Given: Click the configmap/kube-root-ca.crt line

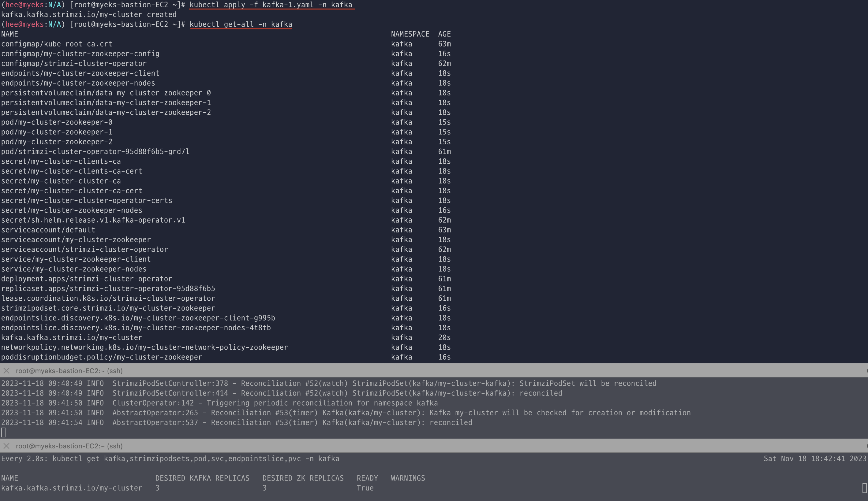Looking at the screenshot, I should 56,44.
